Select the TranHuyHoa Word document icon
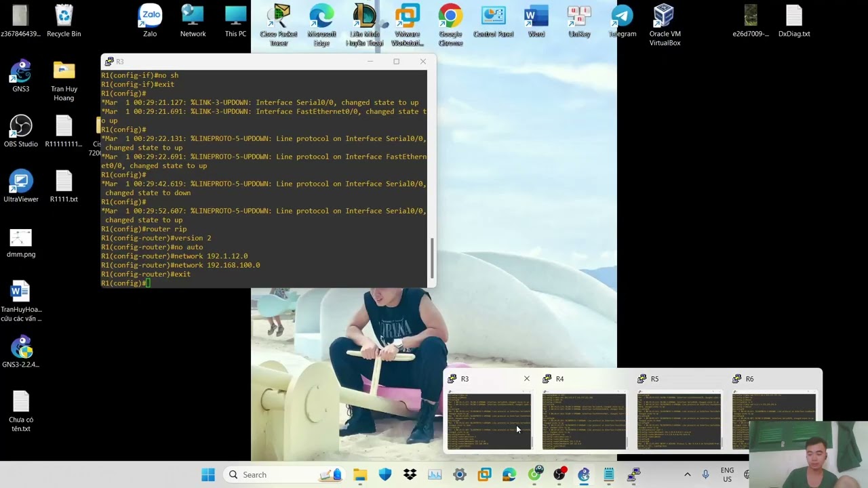The width and height of the screenshot is (868, 488). click(20, 301)
